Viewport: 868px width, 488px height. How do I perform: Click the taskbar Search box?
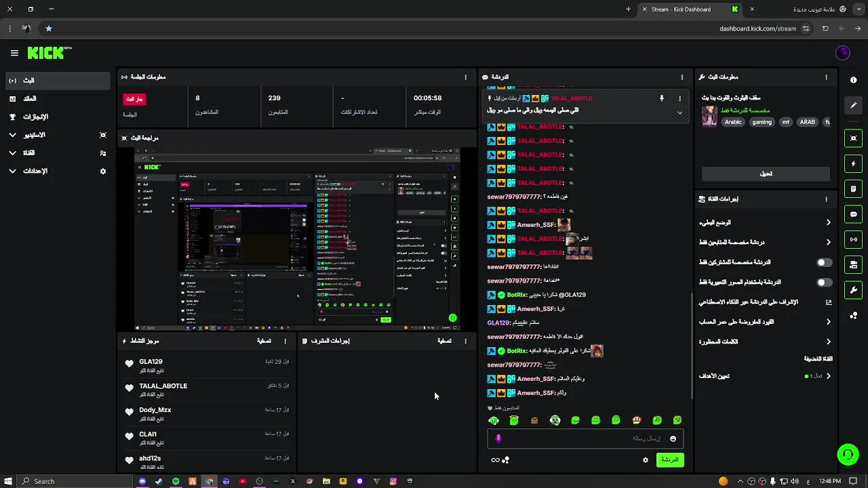[76, 481]
